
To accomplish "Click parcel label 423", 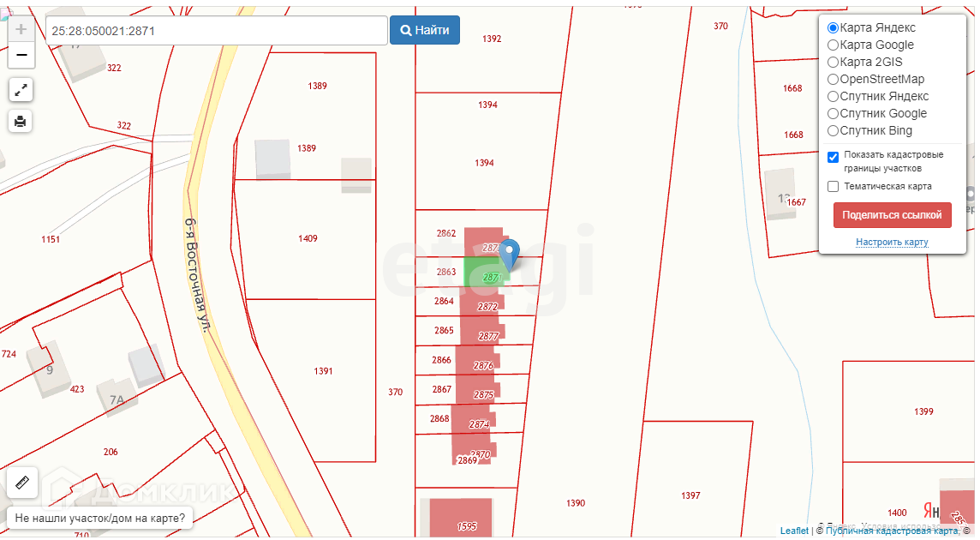I will click(x=77, y=389).
